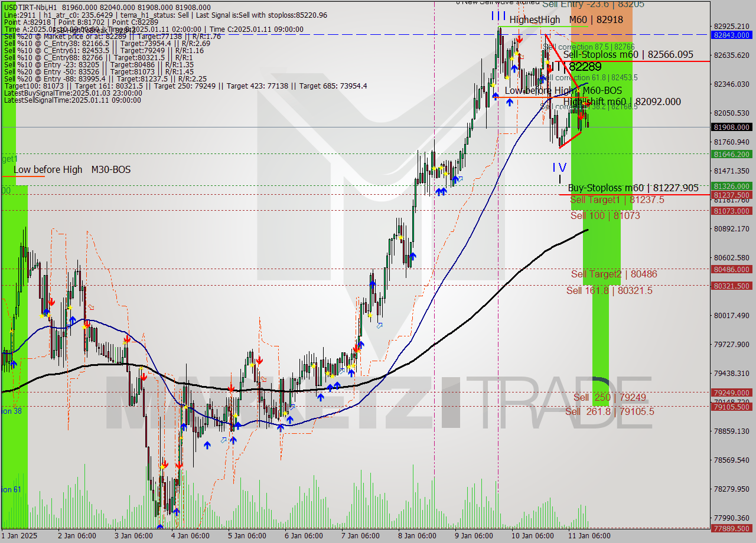Screen dimensions: 756x543
Task: Click the blue price tag 82843.000
Action: click(732, 35)
